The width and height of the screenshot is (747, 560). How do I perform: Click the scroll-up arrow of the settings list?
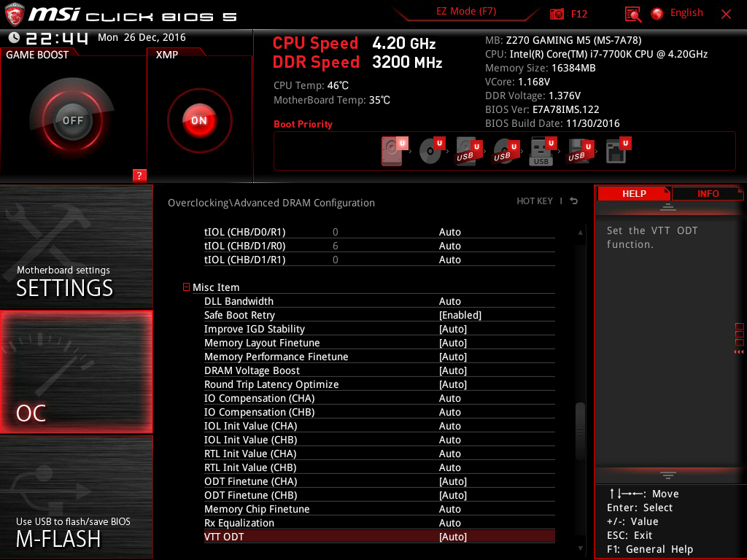(x=580, y=233)
